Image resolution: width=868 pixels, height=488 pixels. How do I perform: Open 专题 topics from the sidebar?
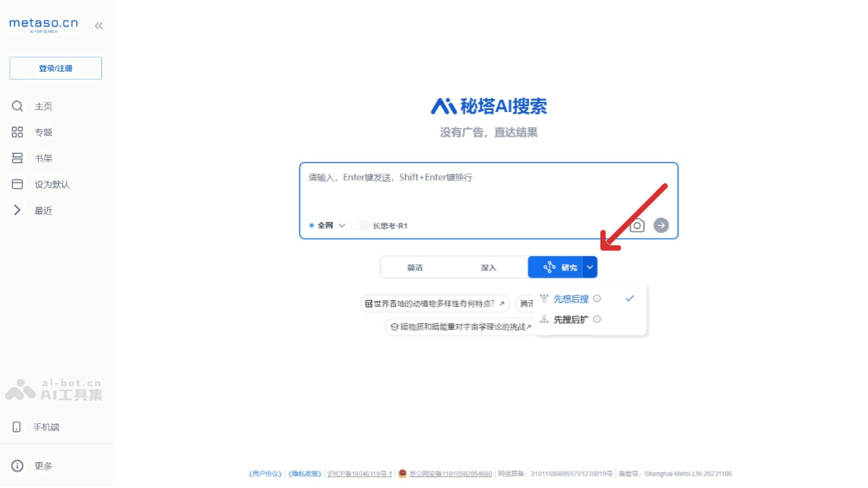pyautogui.click(x=17, y=132)
